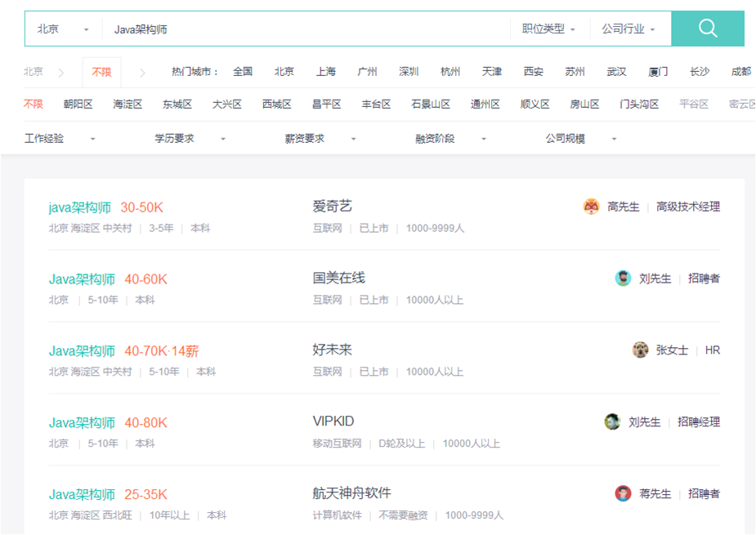Select hot city 厦门
Screen dimensions: 756x535
click(x=658, y=72)
